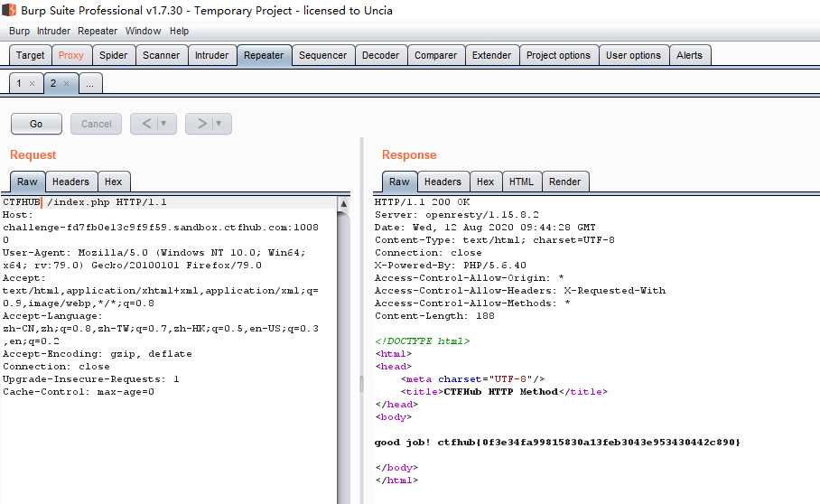Send the request with Go button

[36, 124]
